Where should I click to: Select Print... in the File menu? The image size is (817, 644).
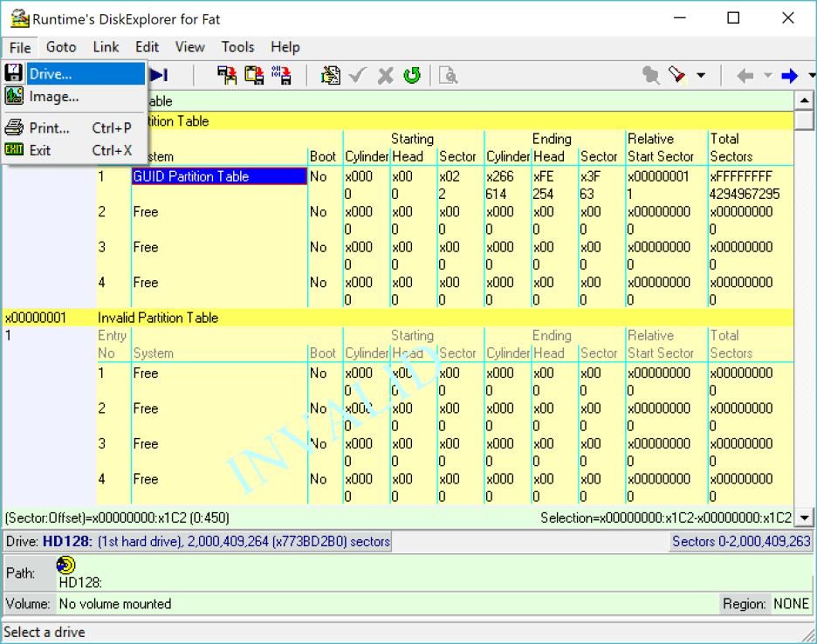[x=49, y=128]
